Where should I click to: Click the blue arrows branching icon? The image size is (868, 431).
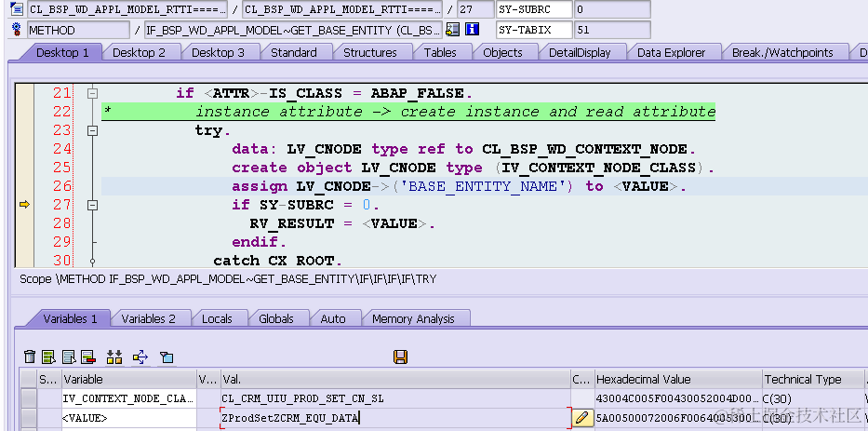tap(140, 357)
